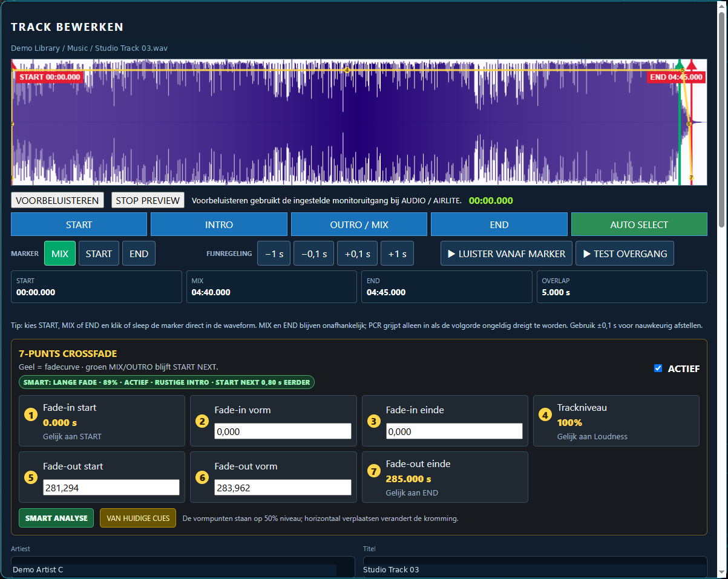
Task: Set the OUTRO / MIX cue point
Action: (x=359, y=224)
